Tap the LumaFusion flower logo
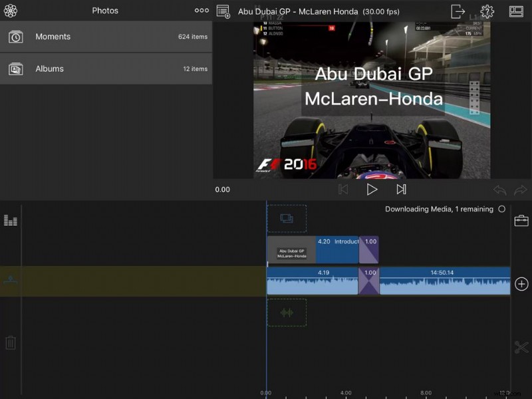Viewport: 532px width, 399px height. [11, 11]
